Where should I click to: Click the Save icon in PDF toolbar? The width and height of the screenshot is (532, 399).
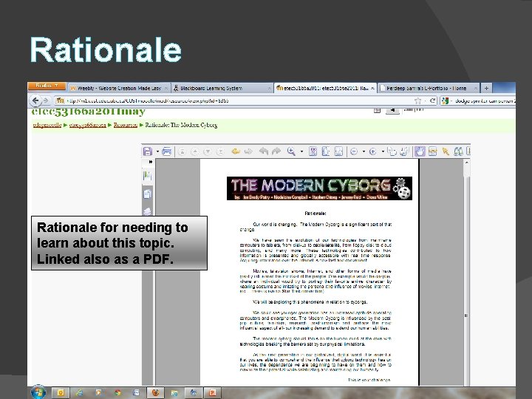click(148, 151)
